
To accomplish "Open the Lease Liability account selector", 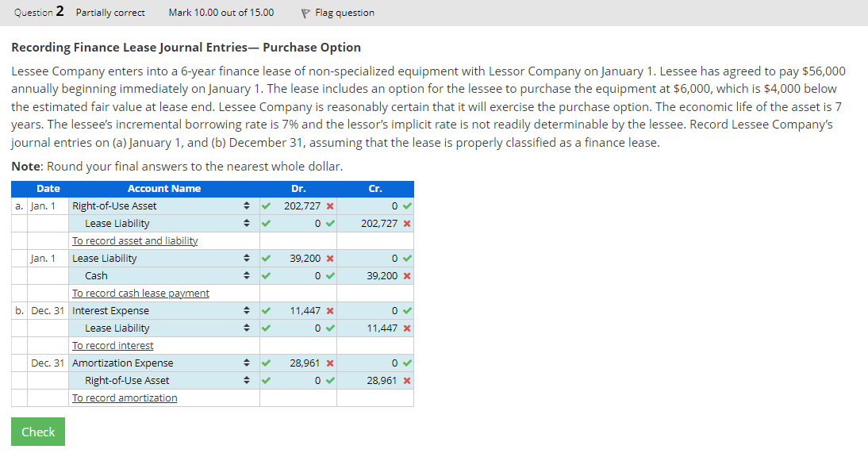I will click(x=245, y=223).
